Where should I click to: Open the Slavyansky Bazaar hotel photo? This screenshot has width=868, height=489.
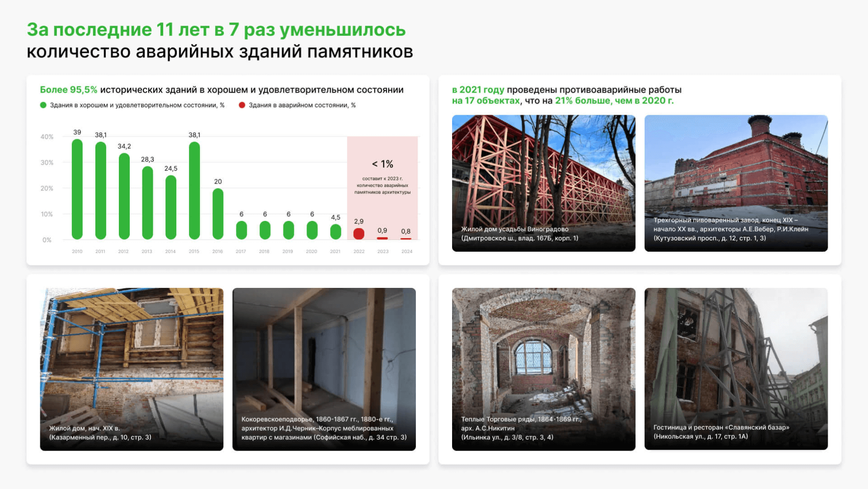(x=736, y=369)
